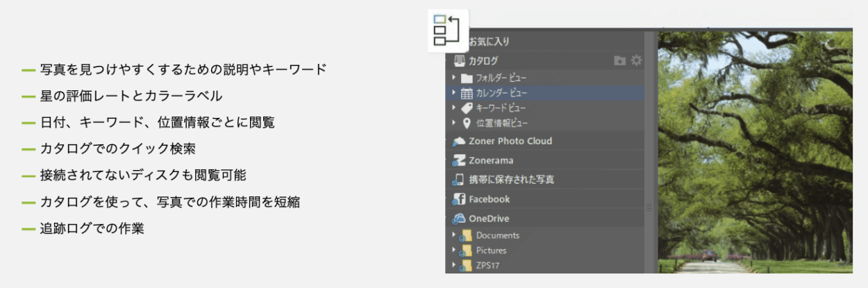This screenshot has height=288, width=868.
Task: Click the 携帯に保存された写真 phone icon
Action: 458,180
